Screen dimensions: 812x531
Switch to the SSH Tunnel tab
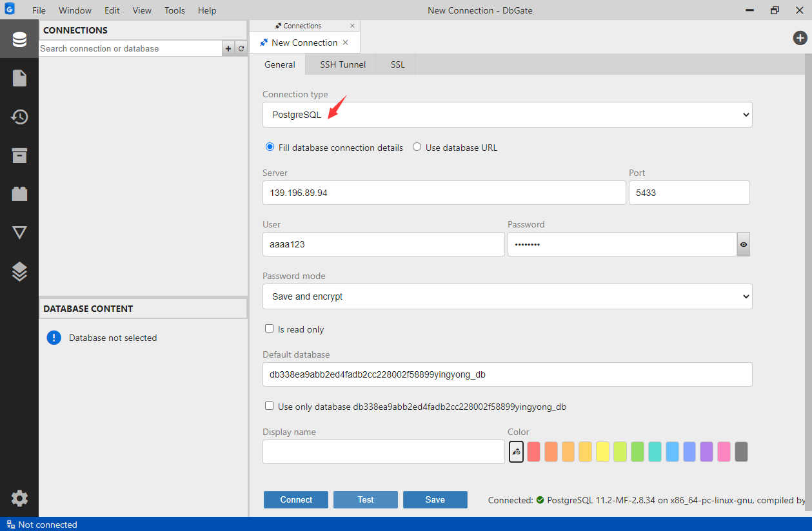tap(342, 64)
